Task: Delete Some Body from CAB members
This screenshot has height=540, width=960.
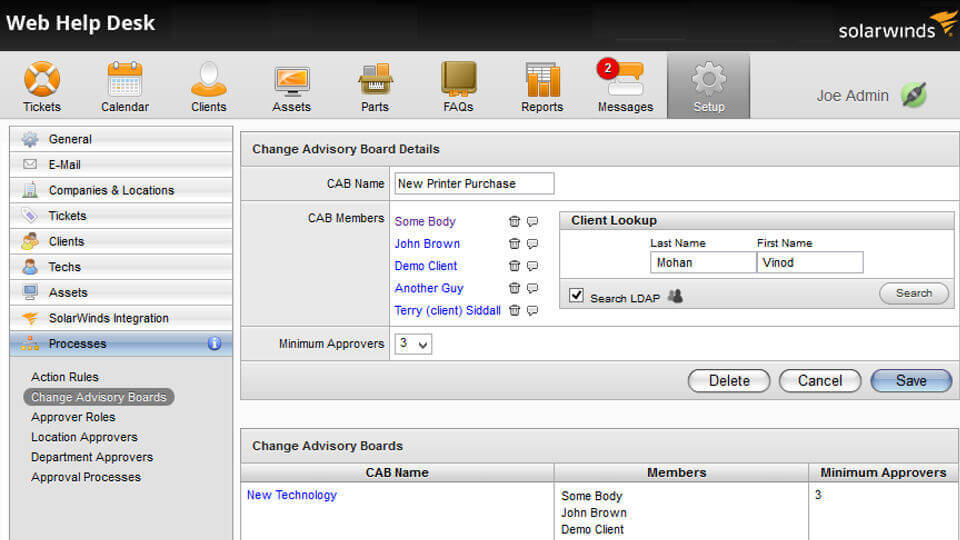Action: [x=514, y=222]
